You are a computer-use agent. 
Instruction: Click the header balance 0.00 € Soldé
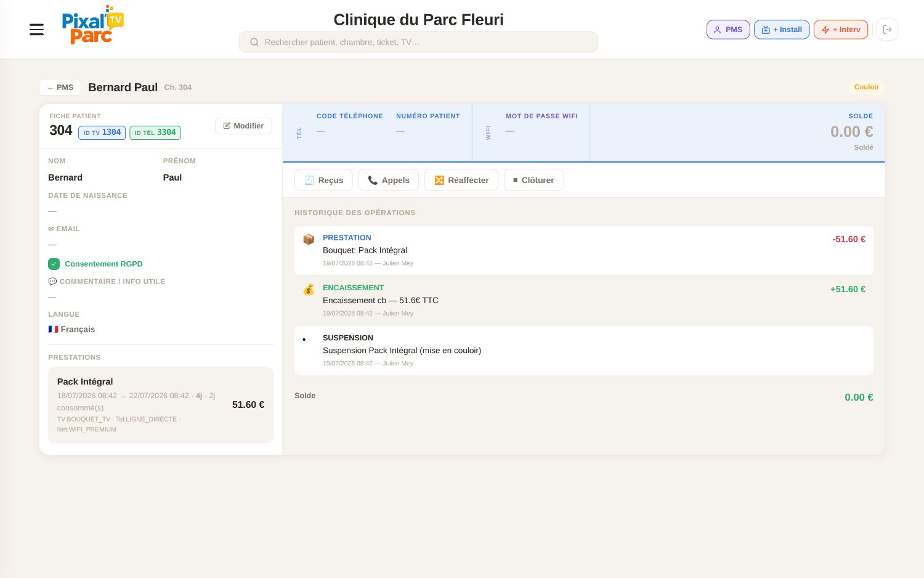pos(851,132)
